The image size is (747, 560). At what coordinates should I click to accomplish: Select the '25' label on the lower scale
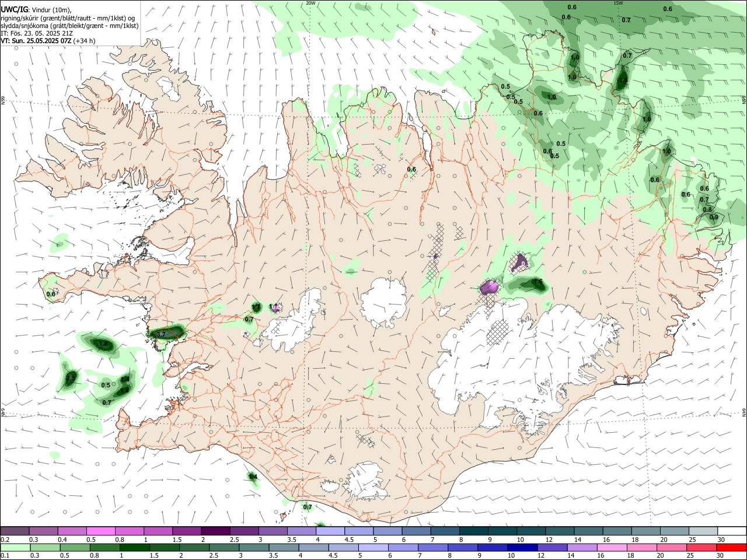point(692,556)
